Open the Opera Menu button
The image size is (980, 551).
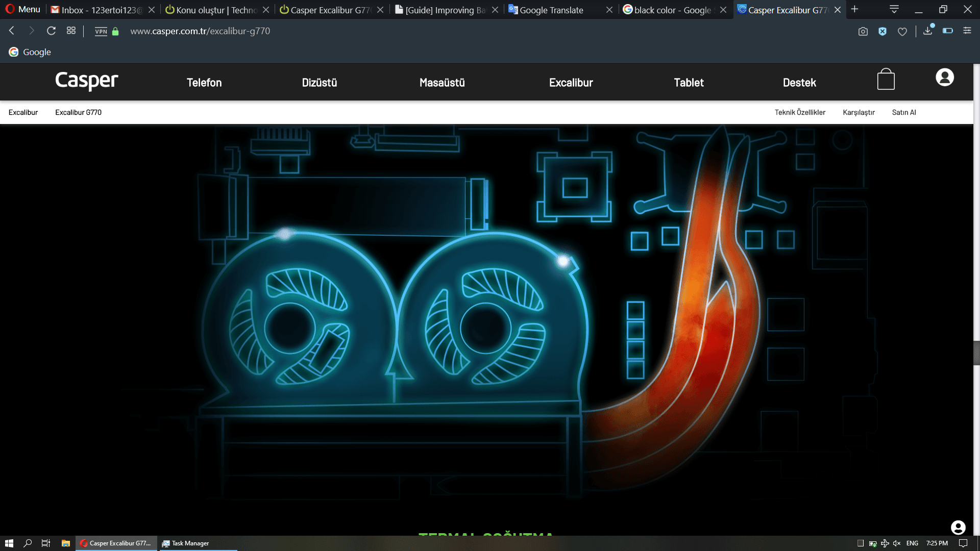23,9
